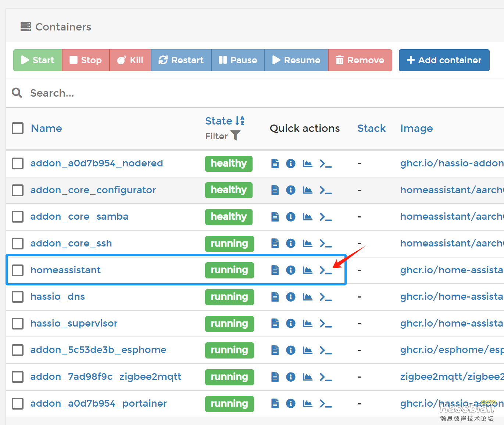Check the addon_core_ssh checkbox
The height and width of the screenshot is (425, 504).
18,243
